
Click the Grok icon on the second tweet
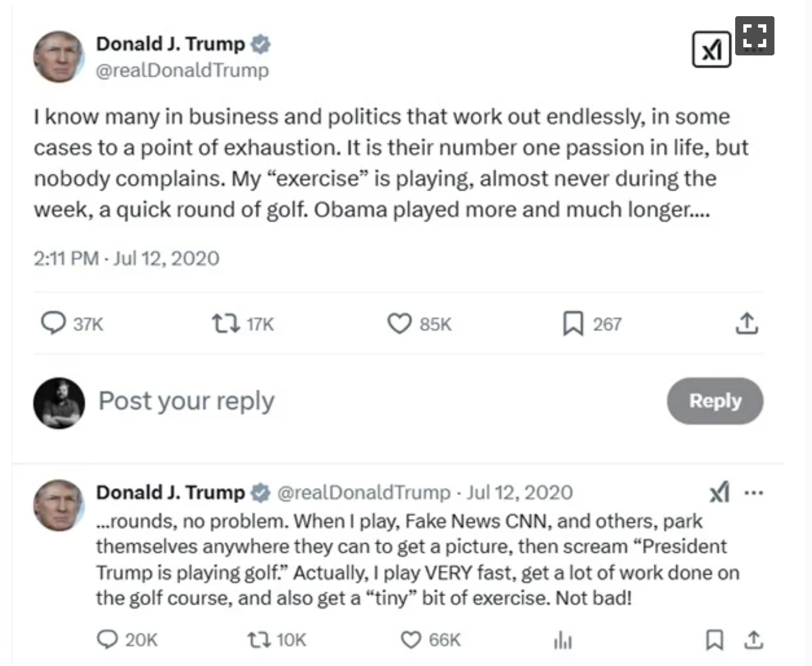719,492
